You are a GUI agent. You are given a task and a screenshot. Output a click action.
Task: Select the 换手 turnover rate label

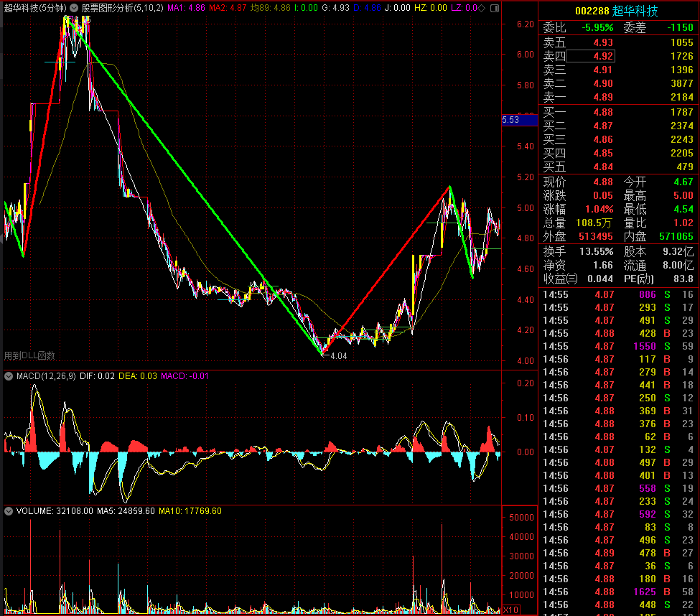[x=554, y=251]
